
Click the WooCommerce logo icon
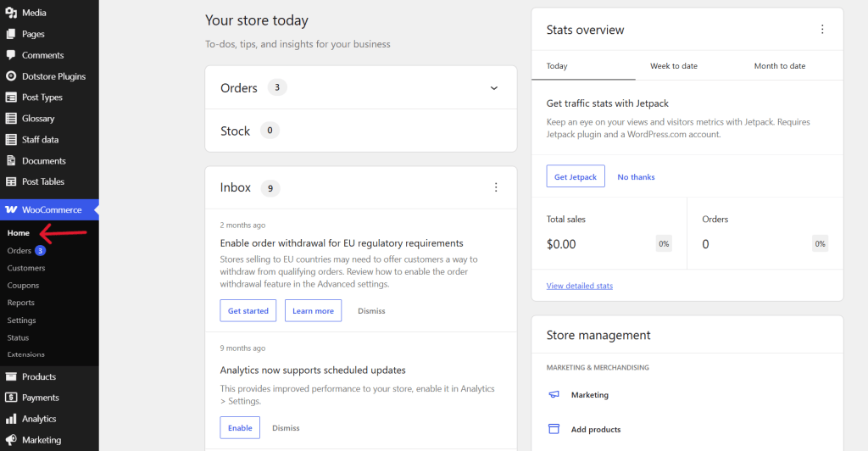coord(11,209)
